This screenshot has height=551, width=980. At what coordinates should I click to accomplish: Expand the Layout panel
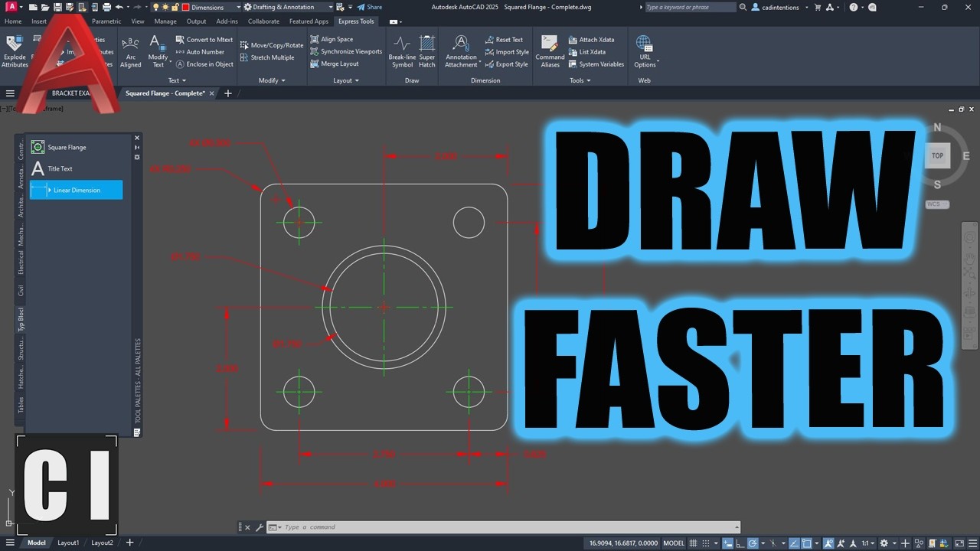pos(345,80)
